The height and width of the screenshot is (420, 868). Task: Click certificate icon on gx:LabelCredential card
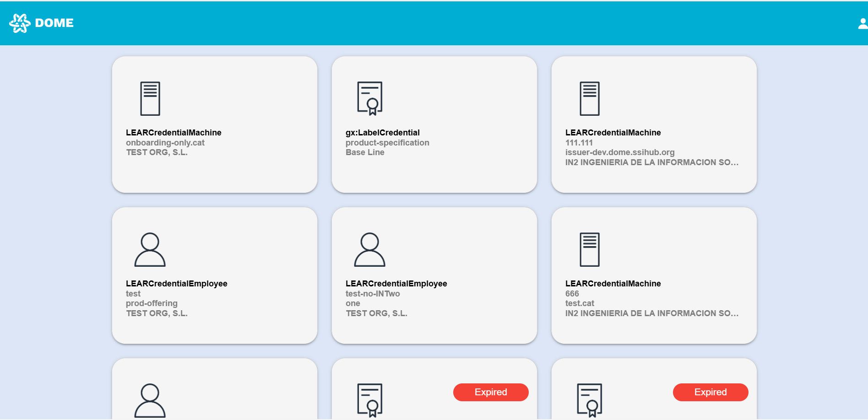(x=369, y=98)
